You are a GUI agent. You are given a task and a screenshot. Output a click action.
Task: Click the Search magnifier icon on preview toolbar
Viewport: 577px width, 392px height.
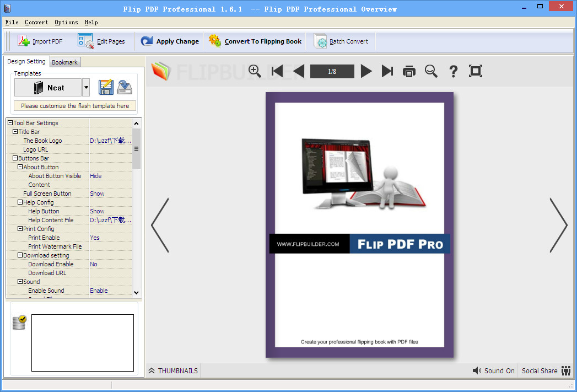[431, 71]
